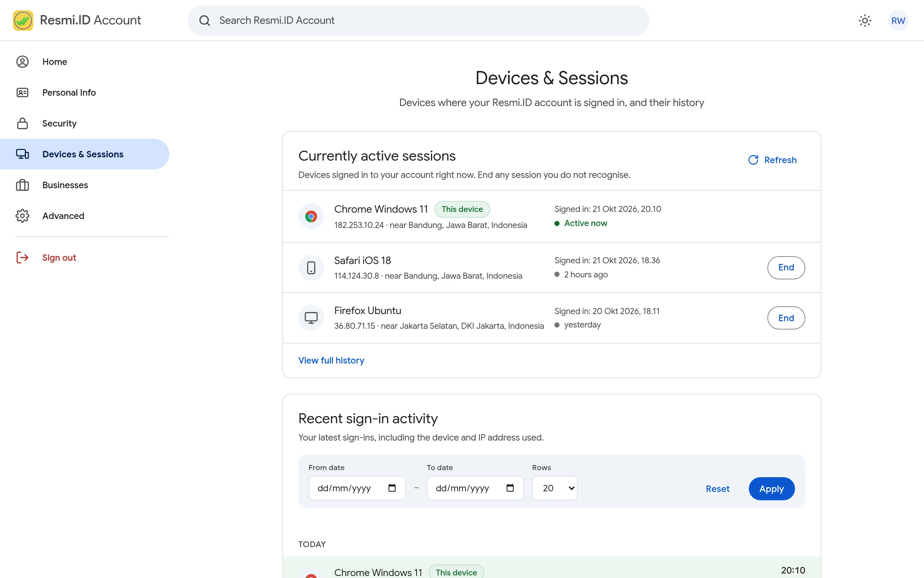Click the TODAY section heading
This screenshot has height=578, width=924.
312,544
